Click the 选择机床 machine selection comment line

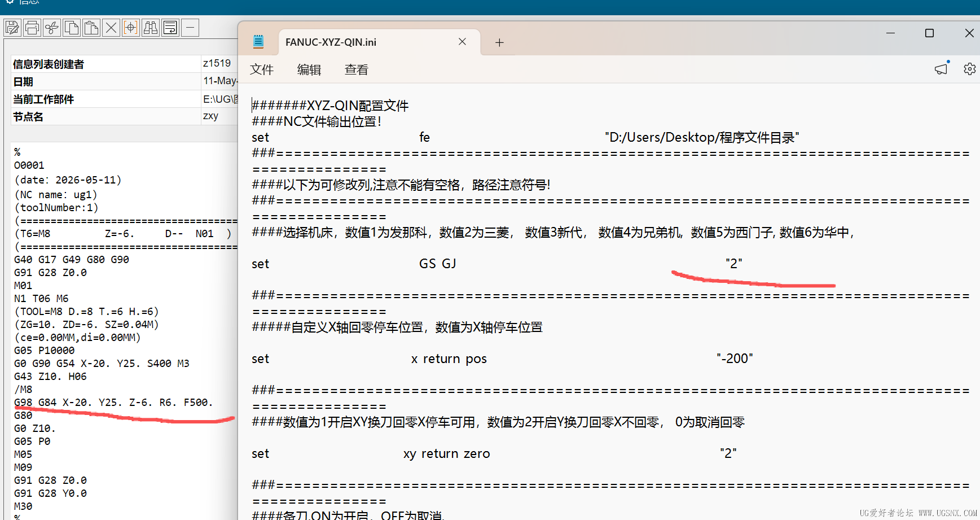click(x=553, y=232)
